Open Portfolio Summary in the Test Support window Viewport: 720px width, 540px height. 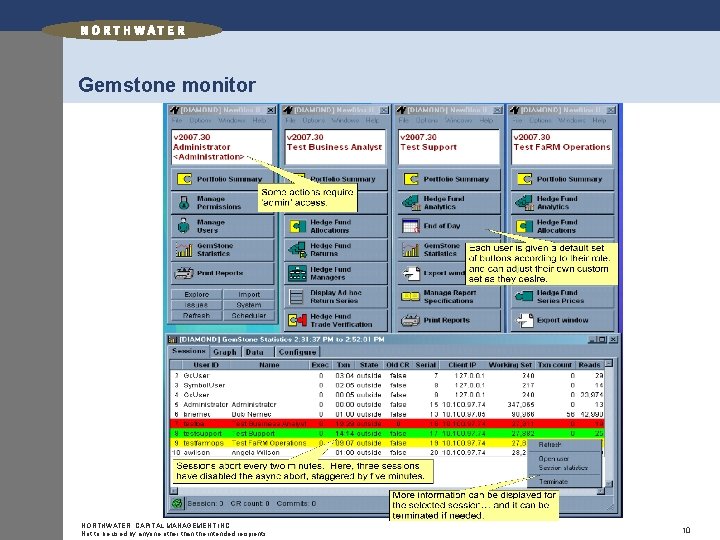coord(450,179)
